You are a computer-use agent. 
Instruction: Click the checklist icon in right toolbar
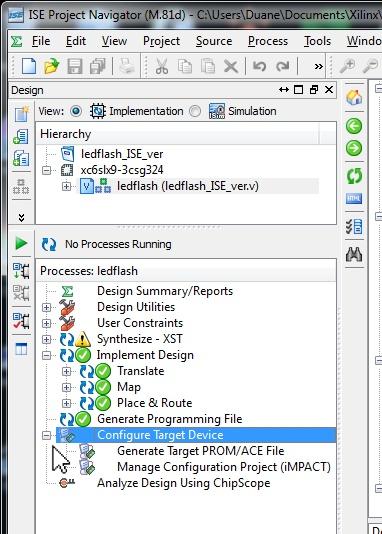(354, 226)
